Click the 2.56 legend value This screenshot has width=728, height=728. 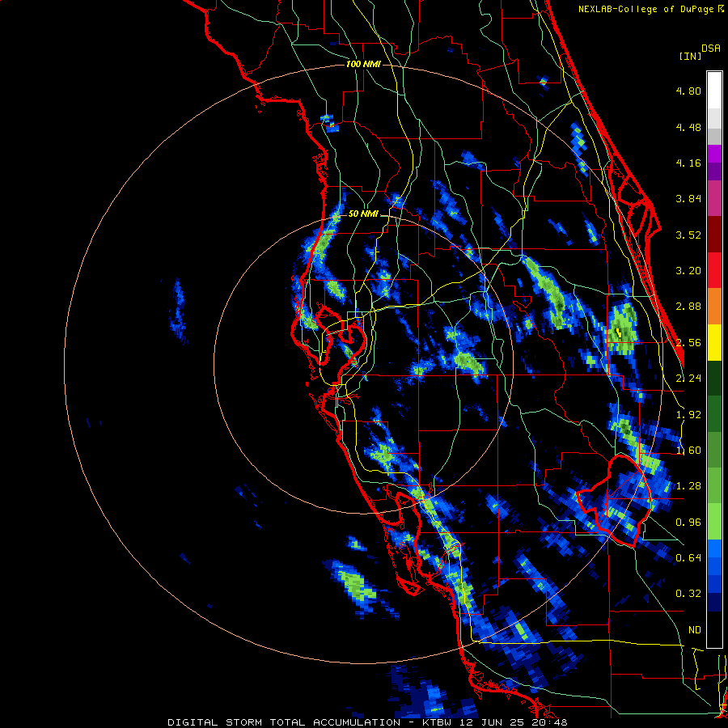(688, 343)
